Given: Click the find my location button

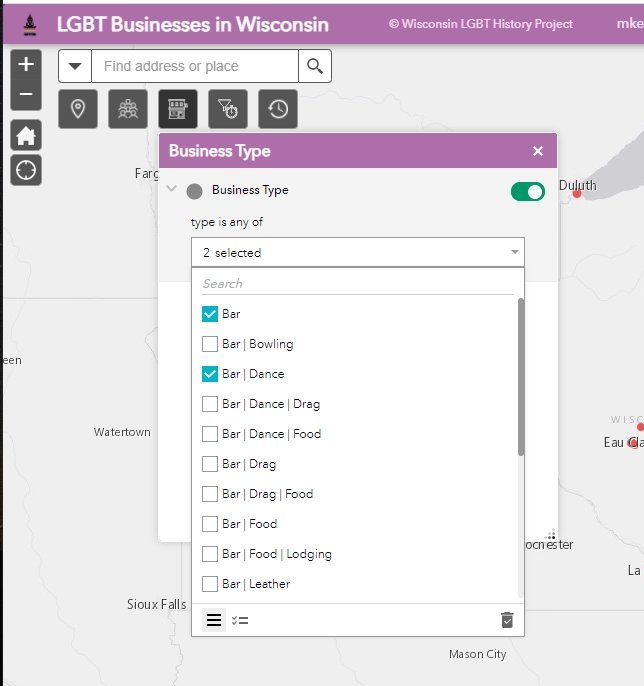Looking at the screenshot, I should pyautogui.click(x=26, y=170).
